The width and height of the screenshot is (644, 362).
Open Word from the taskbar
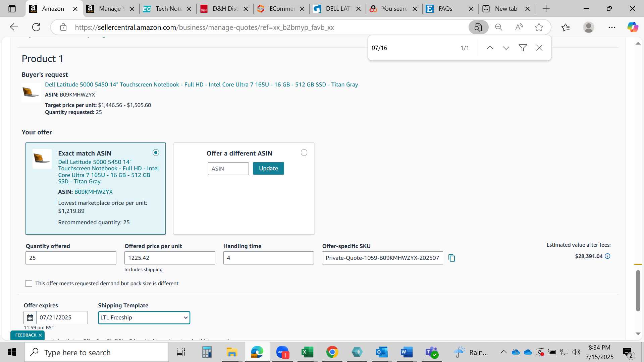(407, 352)
